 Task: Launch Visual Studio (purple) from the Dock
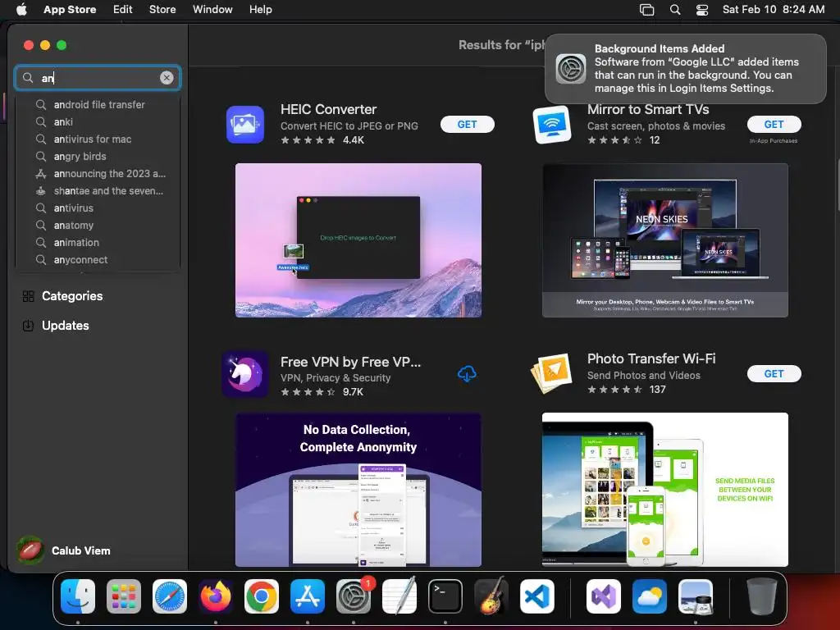coord(603,596)
